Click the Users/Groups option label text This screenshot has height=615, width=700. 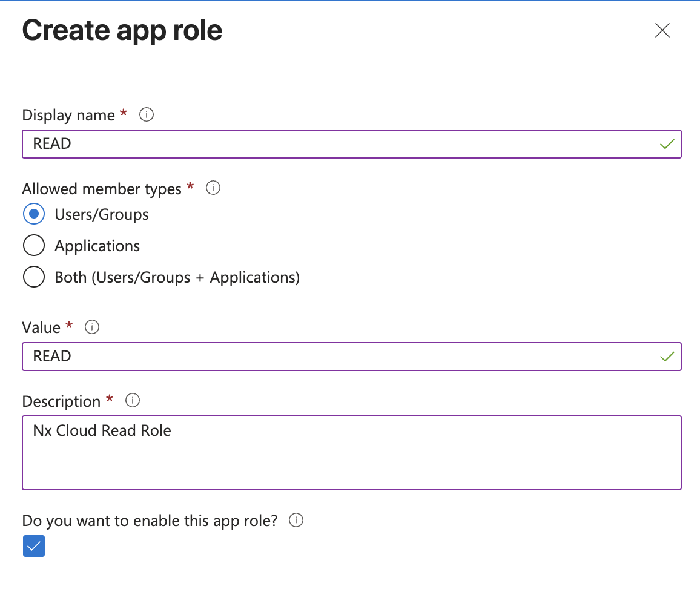102,215
